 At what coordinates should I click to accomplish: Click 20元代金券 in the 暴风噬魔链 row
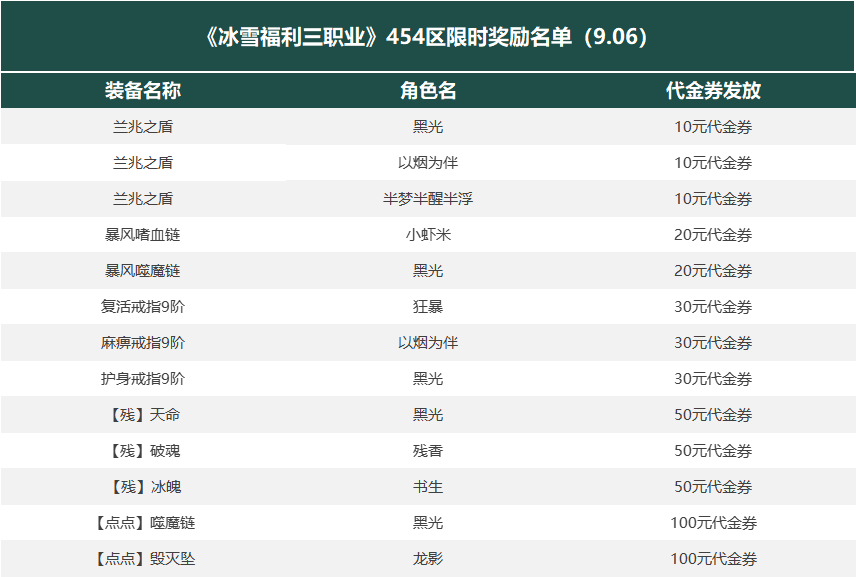tap(713, 271)
